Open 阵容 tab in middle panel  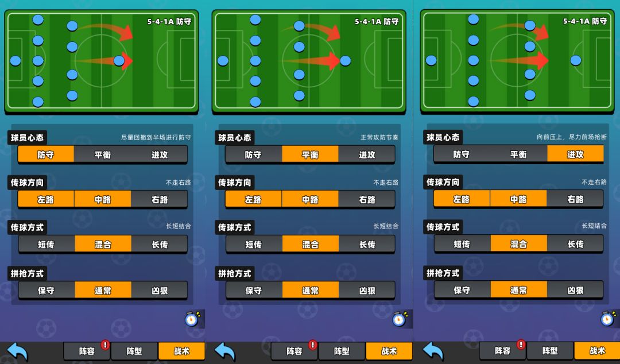tap(294, 351)
